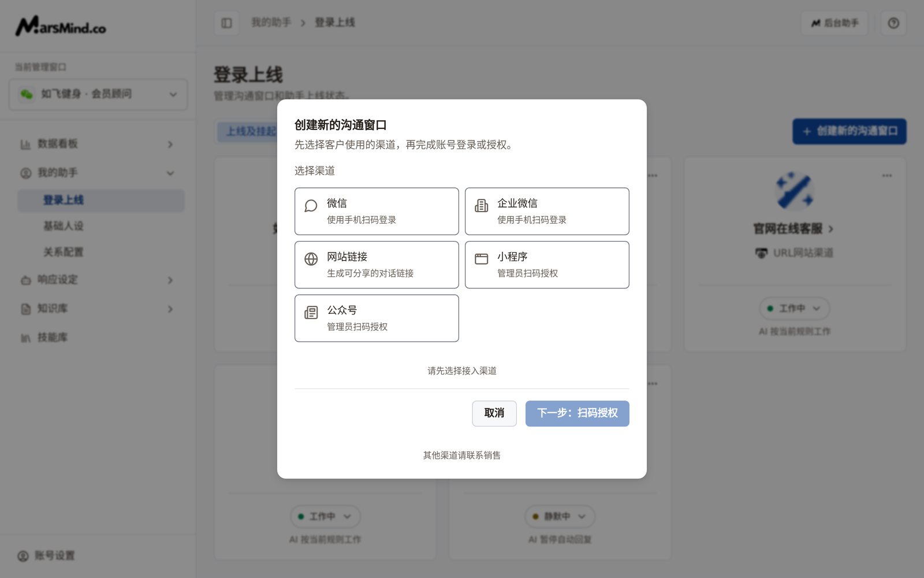Image resolution: width=924 pixels, height=578 pixels.
Task: Expand the 知识库 sidebar section
Action: [170, 309]
